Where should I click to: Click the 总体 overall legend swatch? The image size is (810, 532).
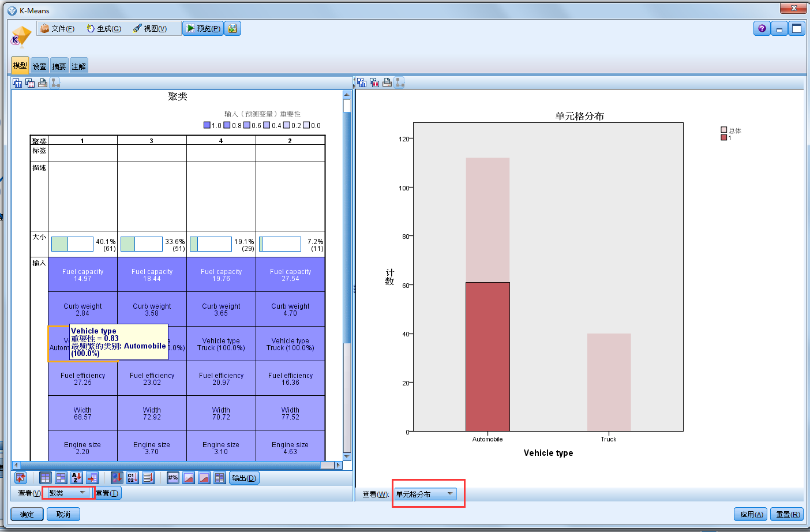tap(724, 130)
